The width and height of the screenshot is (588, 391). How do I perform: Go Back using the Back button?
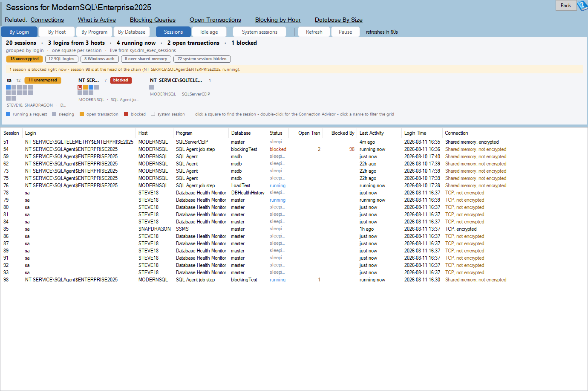click(566, 6)
